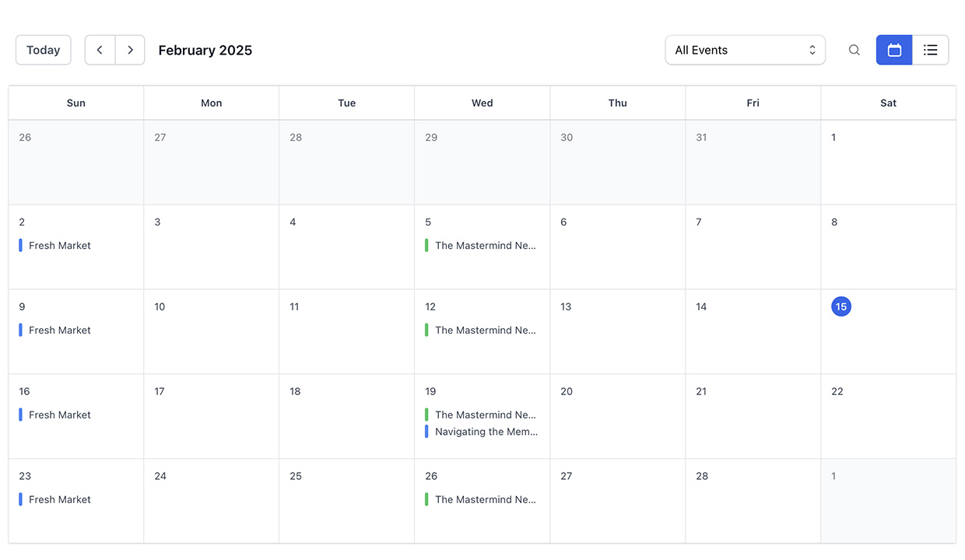This screenshot has height=560, width=965.
Task: Select the calendar grid view icon
Action: 893,50
